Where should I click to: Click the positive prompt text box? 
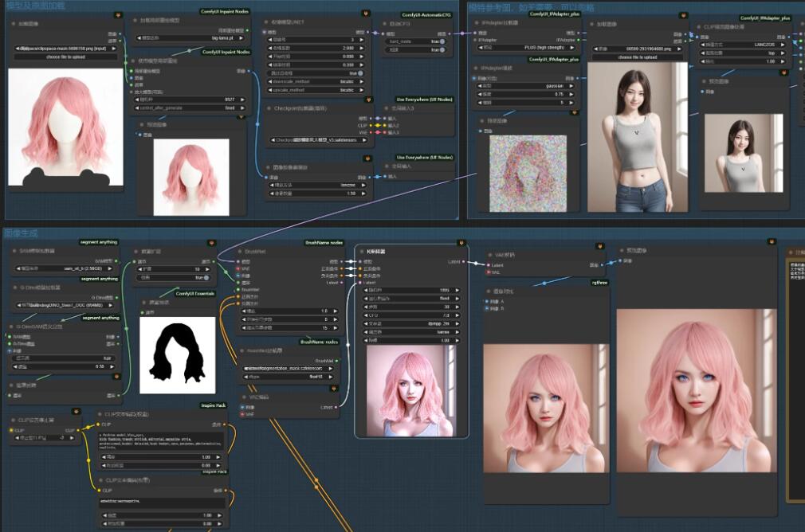(x=162, y=440)
